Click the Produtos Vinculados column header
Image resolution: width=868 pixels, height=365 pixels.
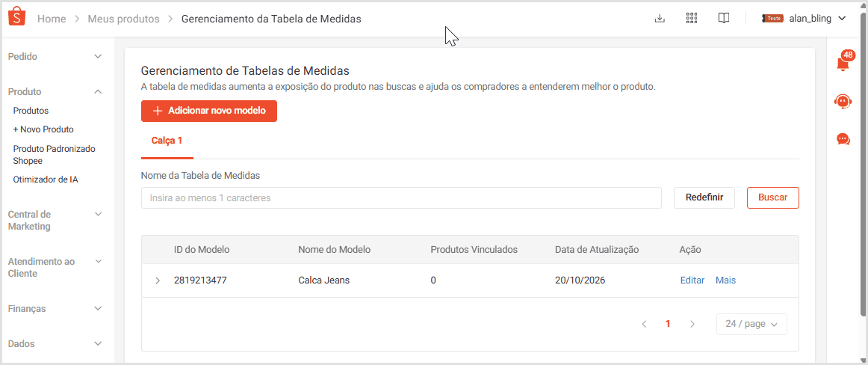(474, 250)
